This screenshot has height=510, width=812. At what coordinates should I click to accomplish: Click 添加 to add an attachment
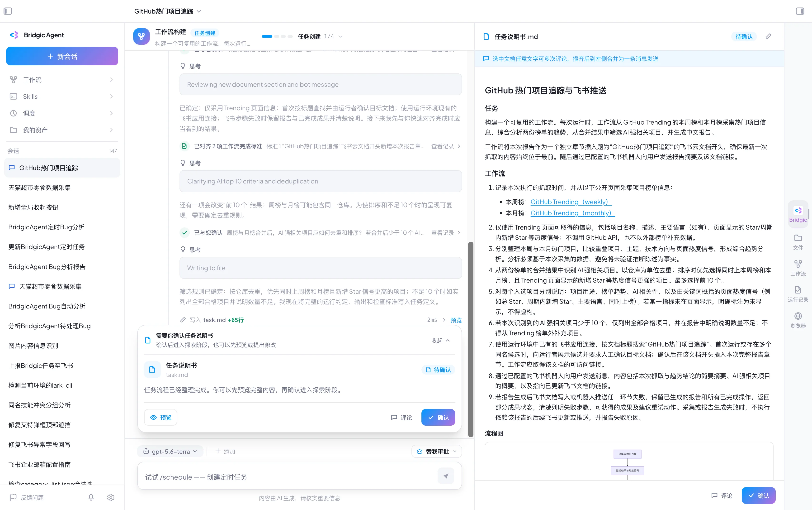[x=225, y=451]
